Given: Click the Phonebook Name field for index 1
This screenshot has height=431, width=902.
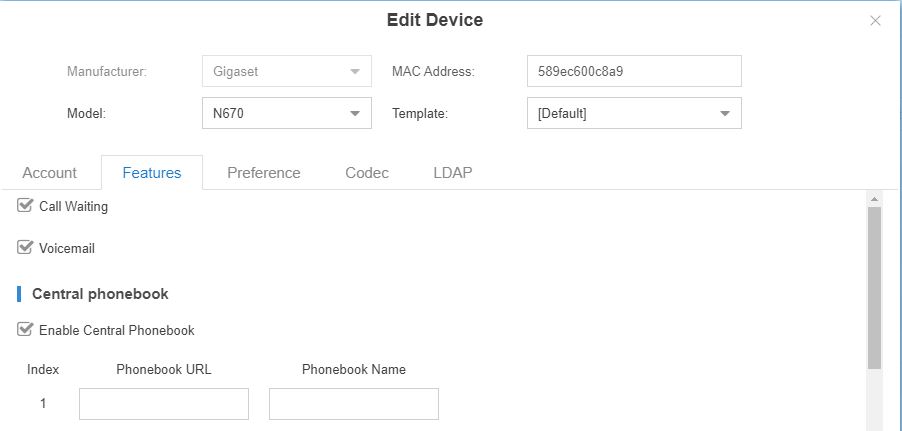Looking at the screenshot, I should [354, 403].
